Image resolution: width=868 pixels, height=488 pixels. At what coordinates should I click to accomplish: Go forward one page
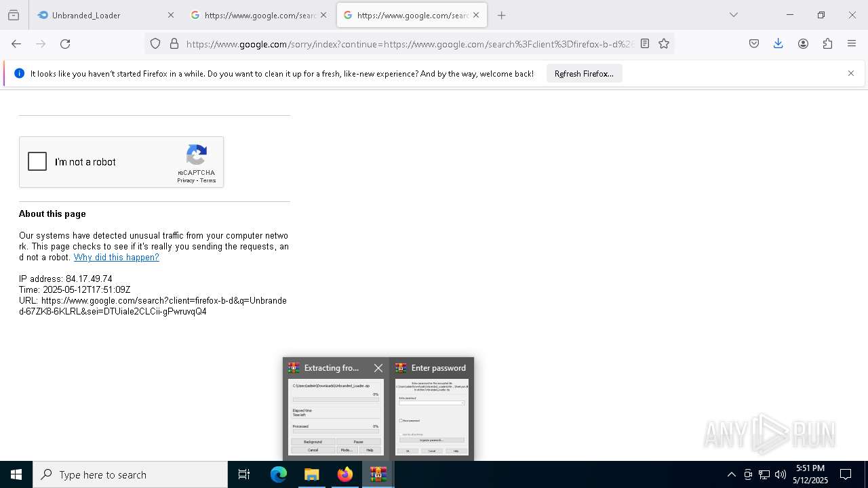click(x=41, y=43)
